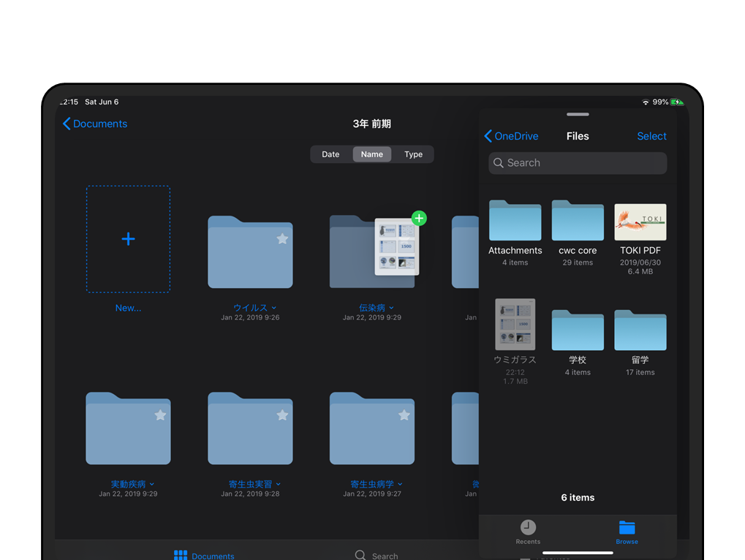
Task: Expand the ウイルス folder name dropdown
Action: [273, 309]
